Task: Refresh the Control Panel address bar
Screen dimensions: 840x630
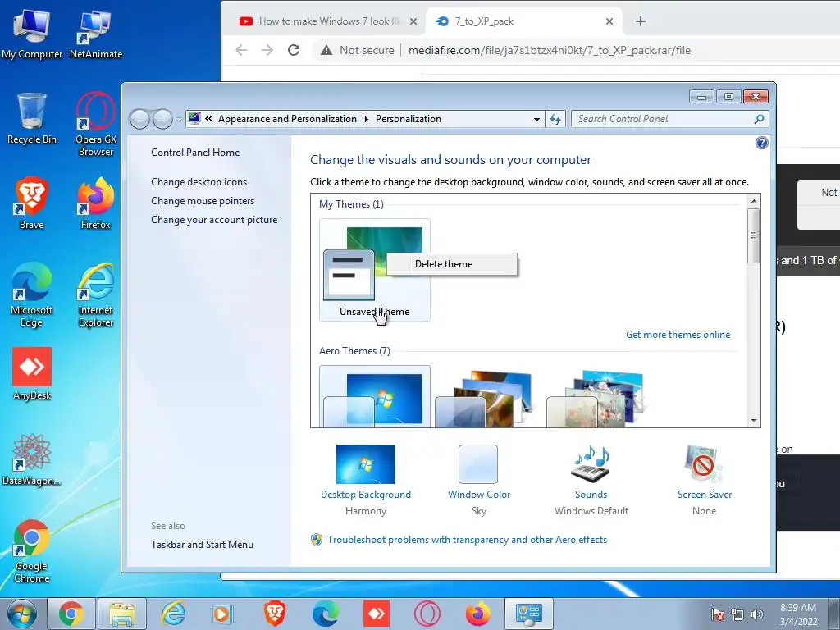Action: (555, 119)
